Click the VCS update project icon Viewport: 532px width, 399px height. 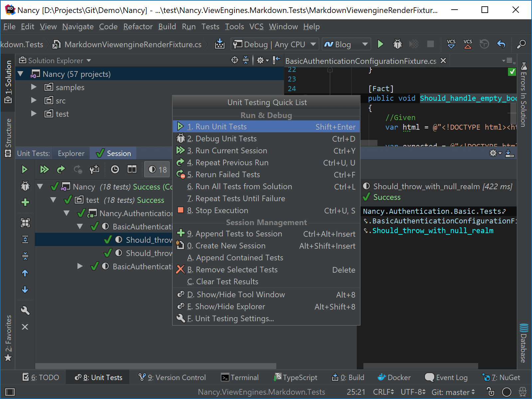[451, 44]
